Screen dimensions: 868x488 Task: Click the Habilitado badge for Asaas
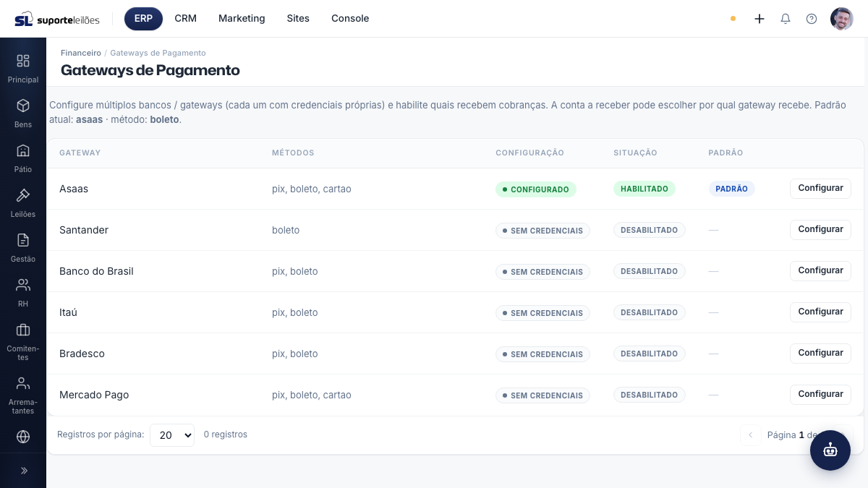pyautogui.click(x=644, y=189)
